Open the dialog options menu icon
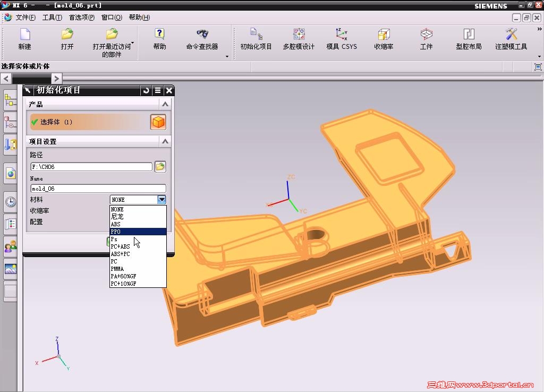Image resolution: width=544 pixels, height=392 pixels. (x=157, y=90)
